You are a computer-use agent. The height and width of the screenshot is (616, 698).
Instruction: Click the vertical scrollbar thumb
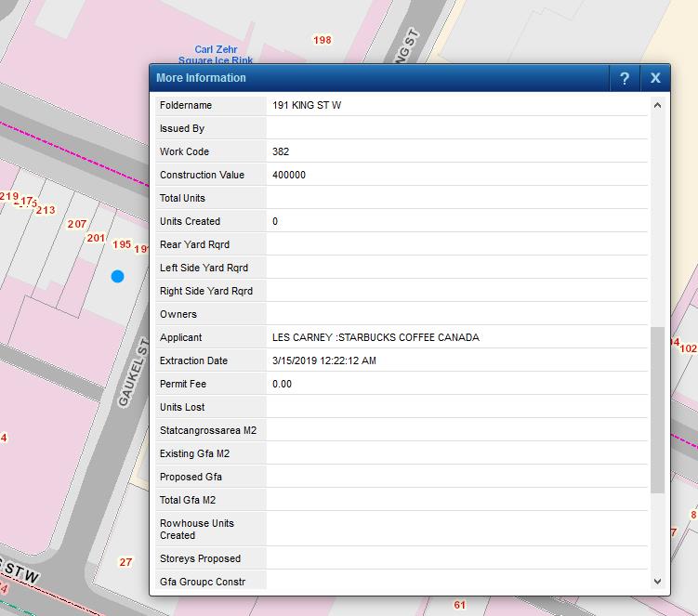[x=658, y=409]
